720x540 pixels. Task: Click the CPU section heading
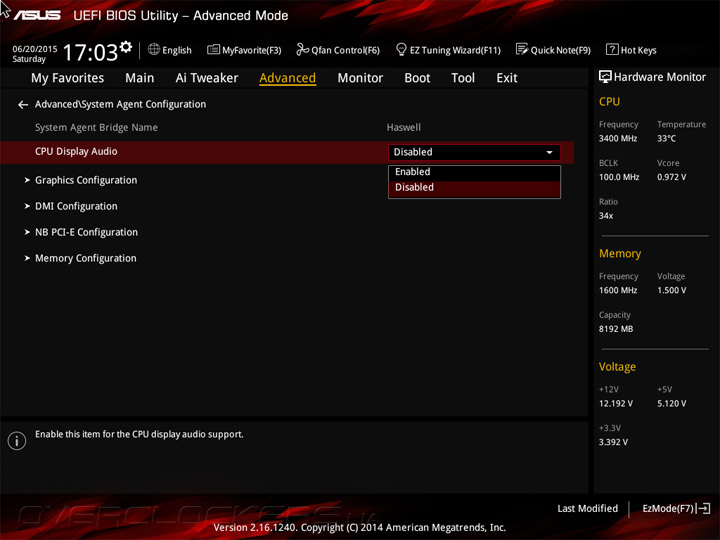(609, 101)
